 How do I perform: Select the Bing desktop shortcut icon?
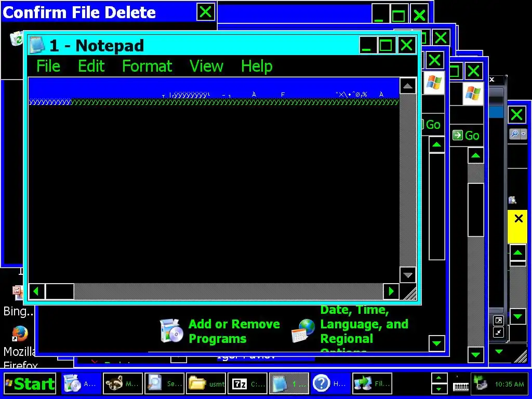tap(18, 292)
